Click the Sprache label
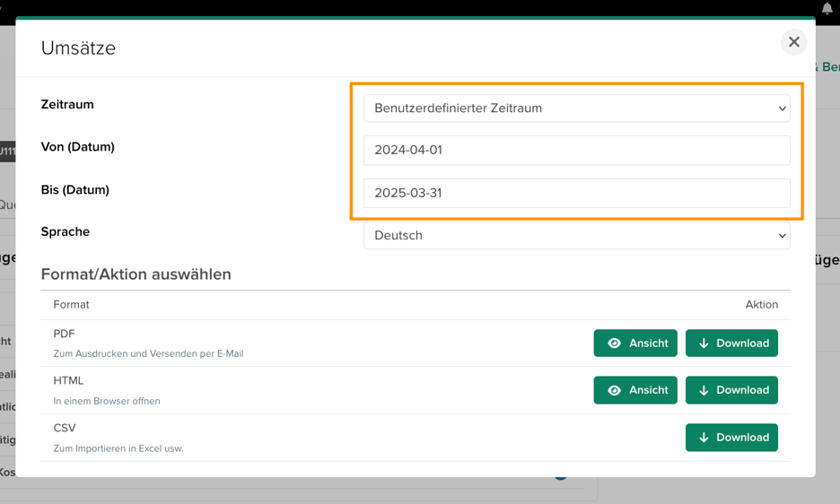 click(x=66, y=232)
